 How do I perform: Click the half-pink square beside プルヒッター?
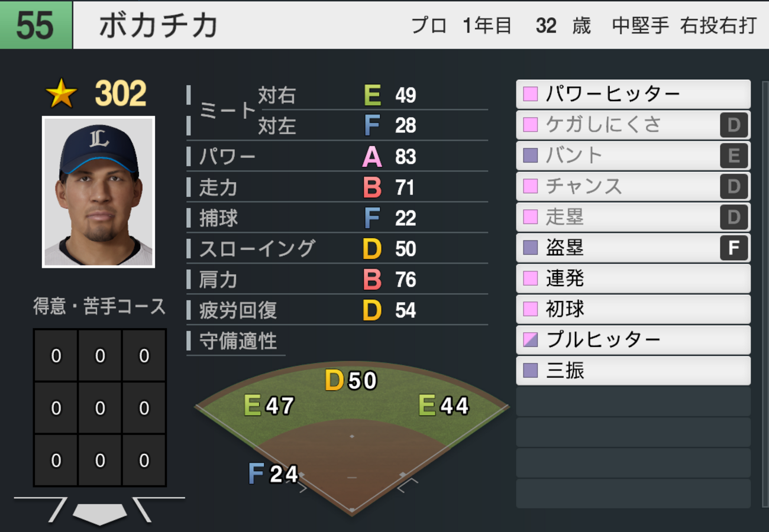(531, 340)
